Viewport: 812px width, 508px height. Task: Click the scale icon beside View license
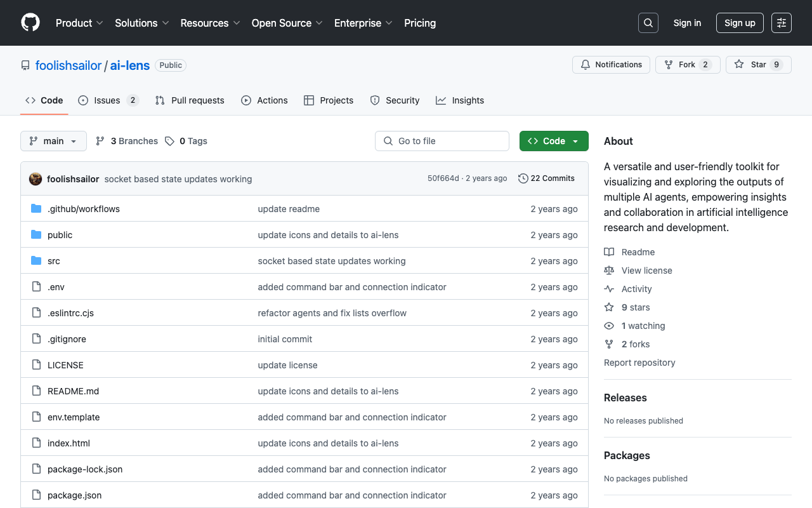[609, 271]
